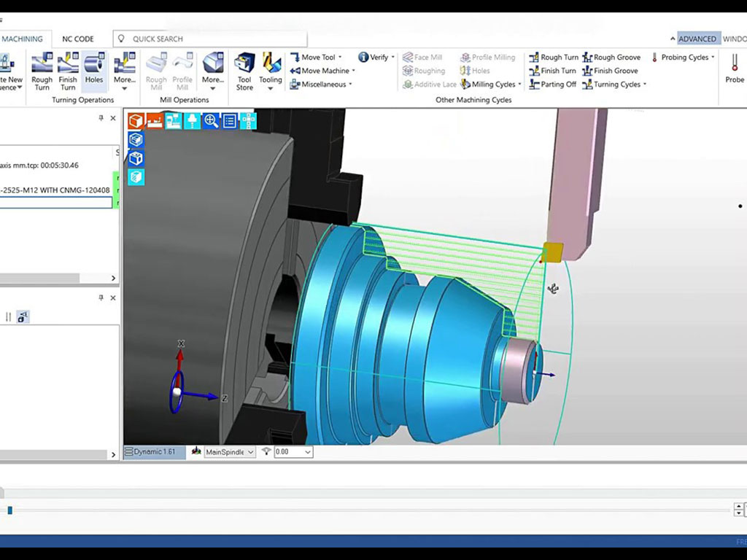Viewport: 747px width, 560px height.
Task: Click the timeline slider handle
Action: tap(9, 510)
